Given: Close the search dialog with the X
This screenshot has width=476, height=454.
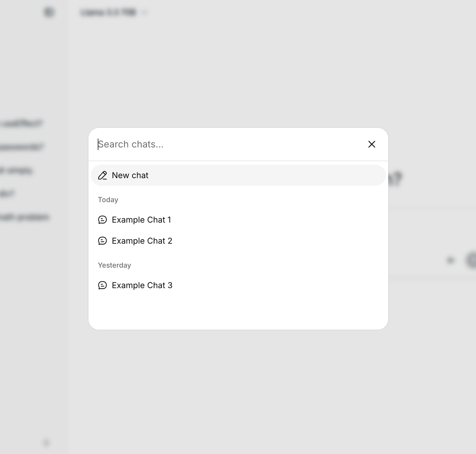Looking at the screenshot, I should click(371, 144).
